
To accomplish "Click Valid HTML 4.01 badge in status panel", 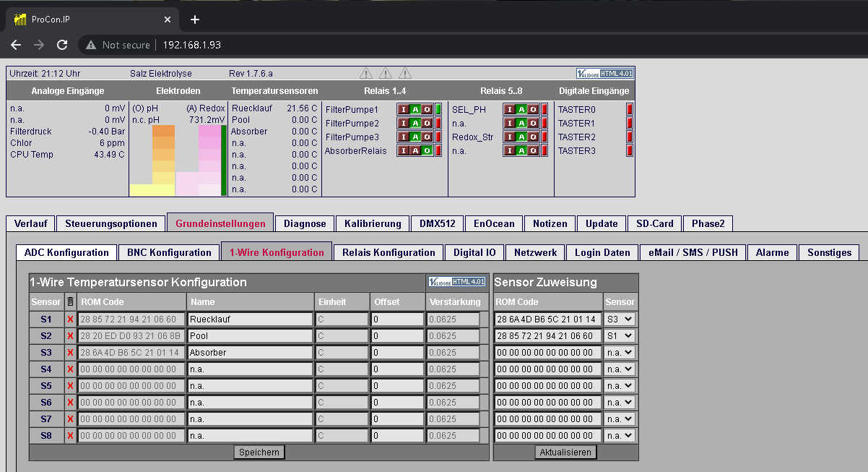I will pos(604,73).
